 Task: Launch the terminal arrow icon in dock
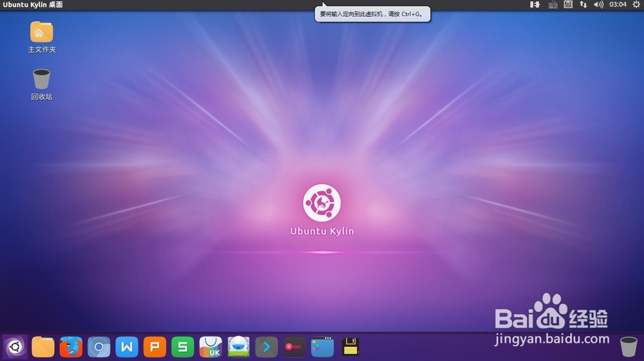[x=267, y=347]
